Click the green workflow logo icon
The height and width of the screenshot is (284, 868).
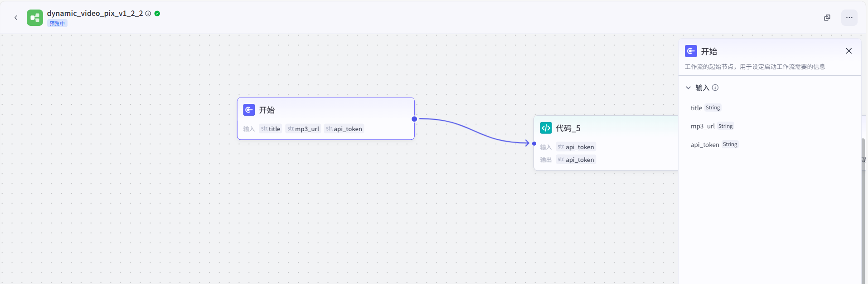[x=35, y=18]
